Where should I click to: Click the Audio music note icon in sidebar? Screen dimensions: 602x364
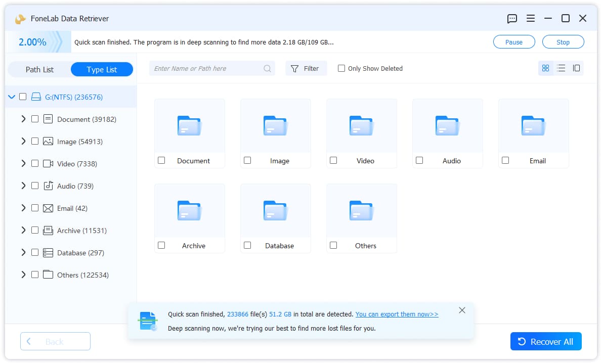tap(48, 186)
